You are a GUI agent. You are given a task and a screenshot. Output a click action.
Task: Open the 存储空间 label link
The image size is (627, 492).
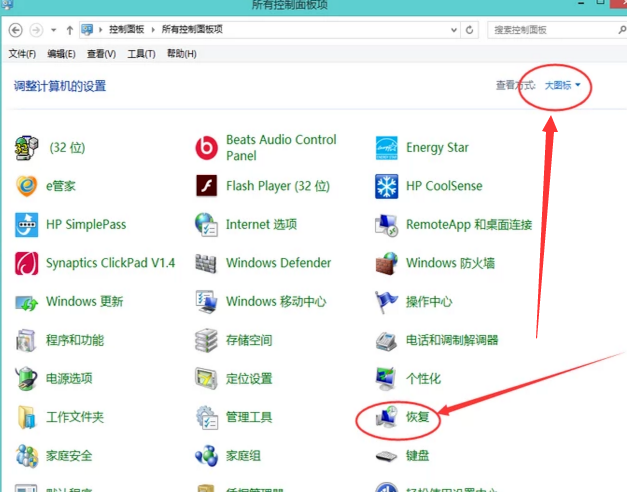[249, 340]
